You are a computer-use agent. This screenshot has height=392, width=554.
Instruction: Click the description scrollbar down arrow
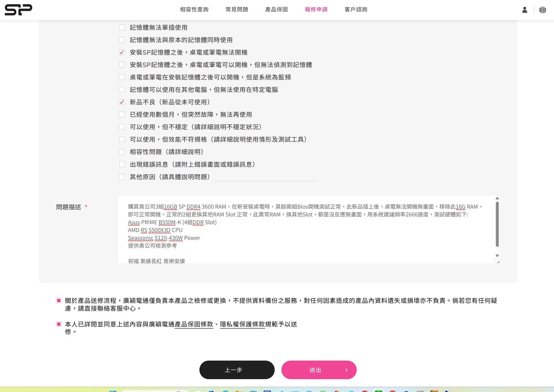pyautogui.click(x=497, y=256)
